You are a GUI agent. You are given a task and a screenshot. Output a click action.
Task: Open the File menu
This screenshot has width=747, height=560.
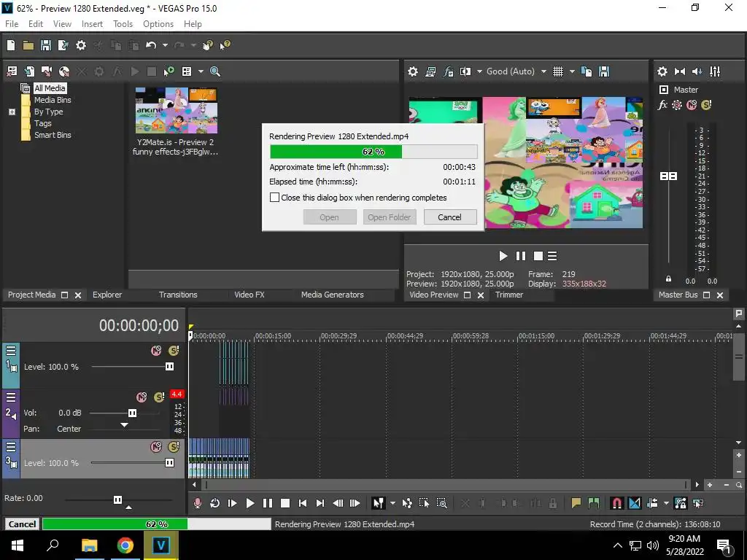(x=12, y=24)
